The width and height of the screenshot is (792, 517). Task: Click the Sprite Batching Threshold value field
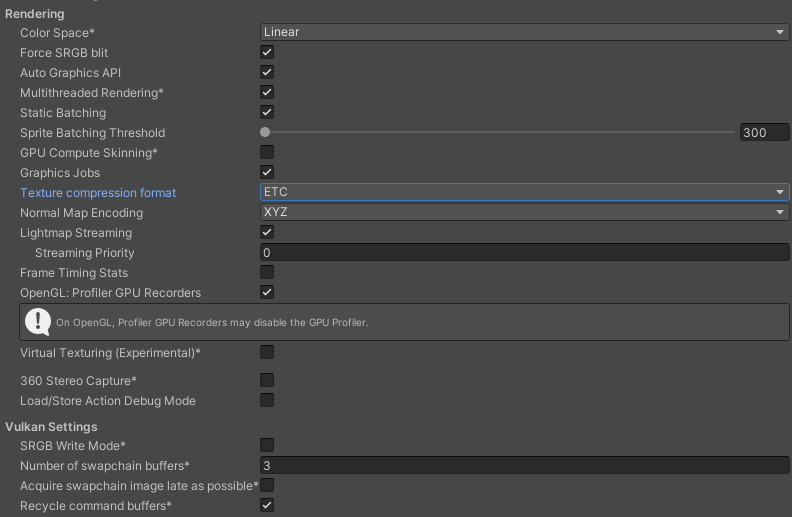pyautogui.click(x=764, y=132)
